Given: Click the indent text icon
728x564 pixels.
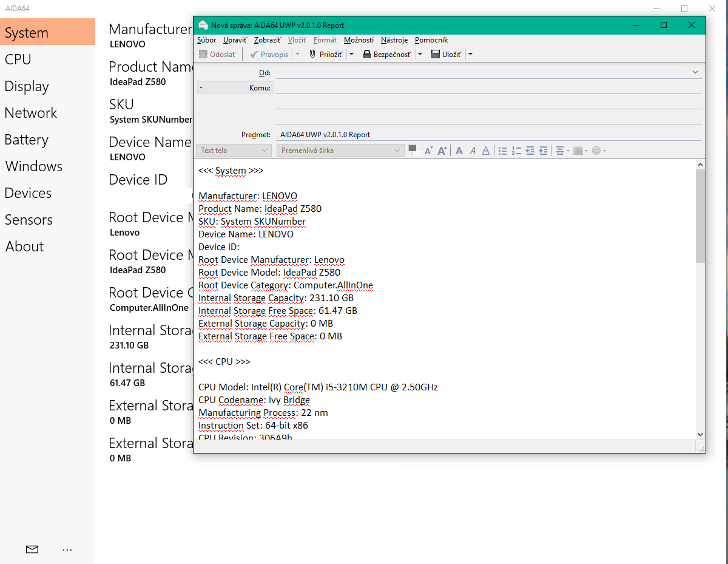Looking at the screenshot, I should pos(544,151).
